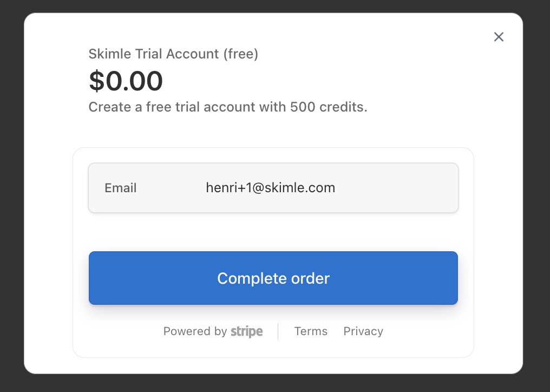Click the $0.00 price amount
The width and height of the screenshot is (550, 392).
tap(126, 81)
